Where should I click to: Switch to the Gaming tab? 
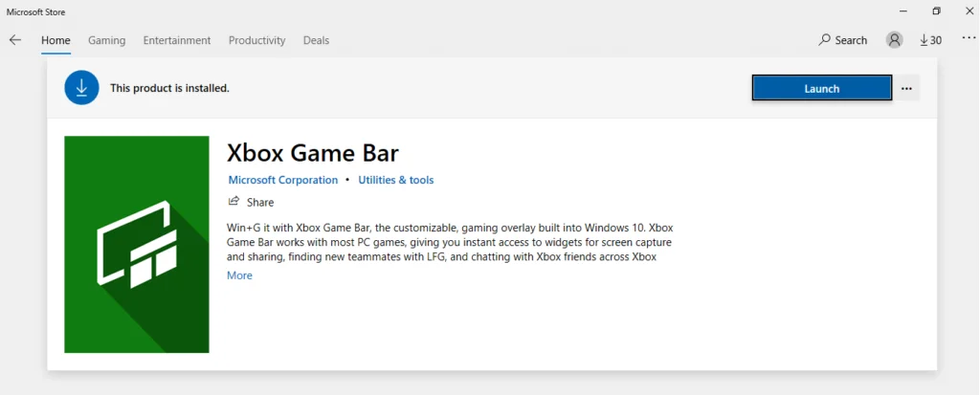pyautogui.click(x=106, y=40)
